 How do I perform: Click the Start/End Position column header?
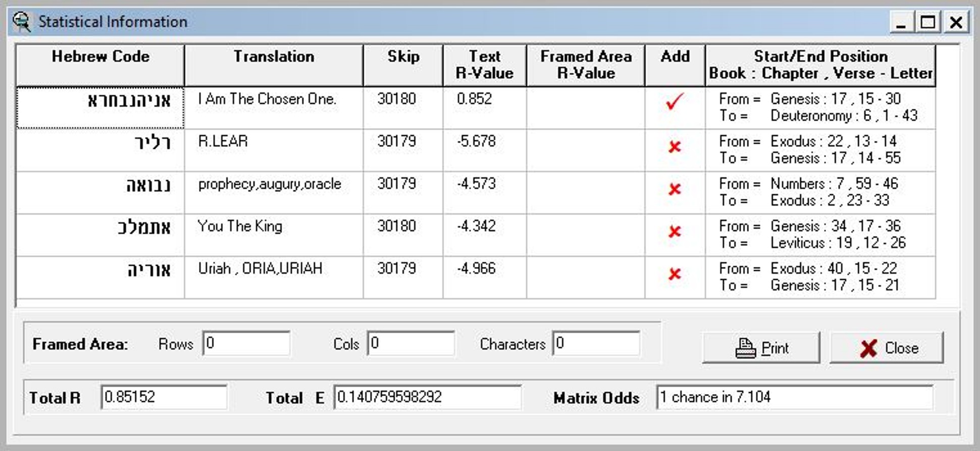point(820,65)
